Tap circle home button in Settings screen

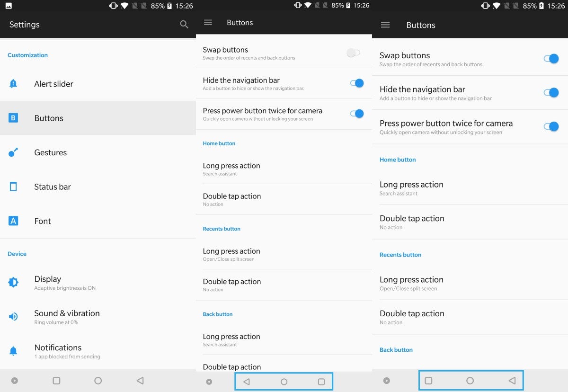(x=98, y=381)
